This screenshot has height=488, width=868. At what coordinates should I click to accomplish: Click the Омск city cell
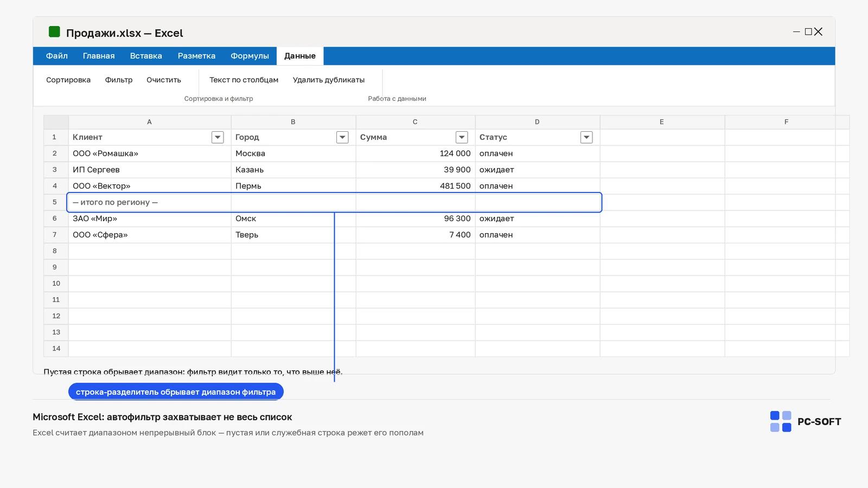pyautogui.click(x=293, y=219)
